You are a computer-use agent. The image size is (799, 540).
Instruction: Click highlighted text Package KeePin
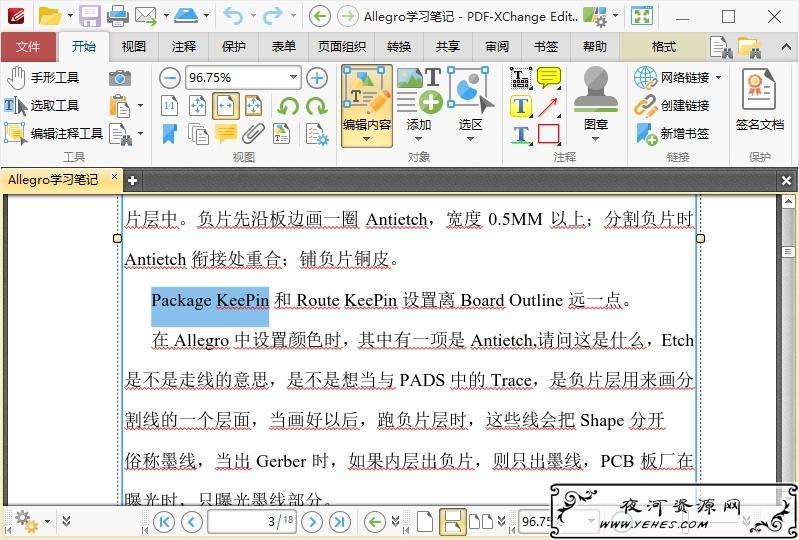point(210,300)
